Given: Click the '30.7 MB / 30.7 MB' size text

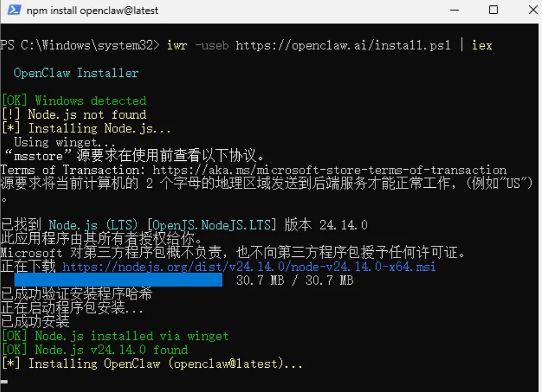Looking at the screenshot, I should click(295, 280).
